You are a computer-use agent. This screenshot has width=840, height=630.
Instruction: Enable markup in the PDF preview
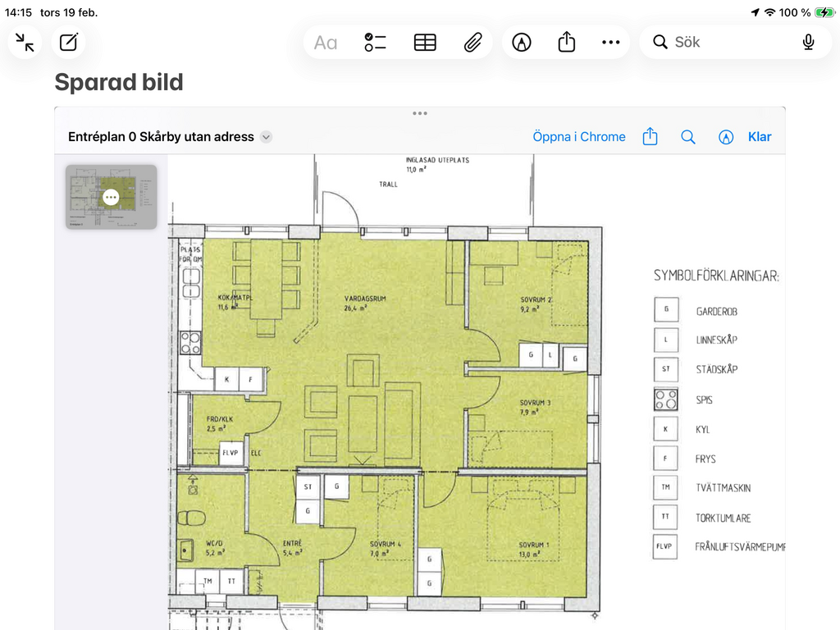725,137
